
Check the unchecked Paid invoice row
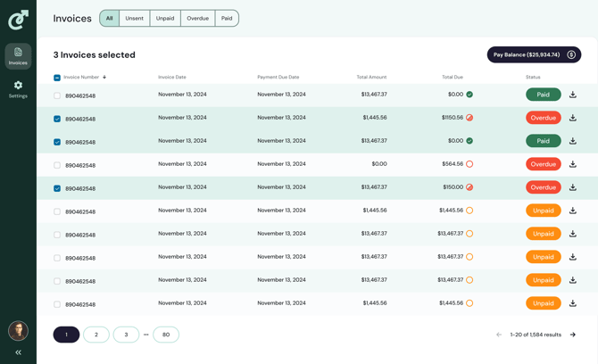click(x=57, y=95)
